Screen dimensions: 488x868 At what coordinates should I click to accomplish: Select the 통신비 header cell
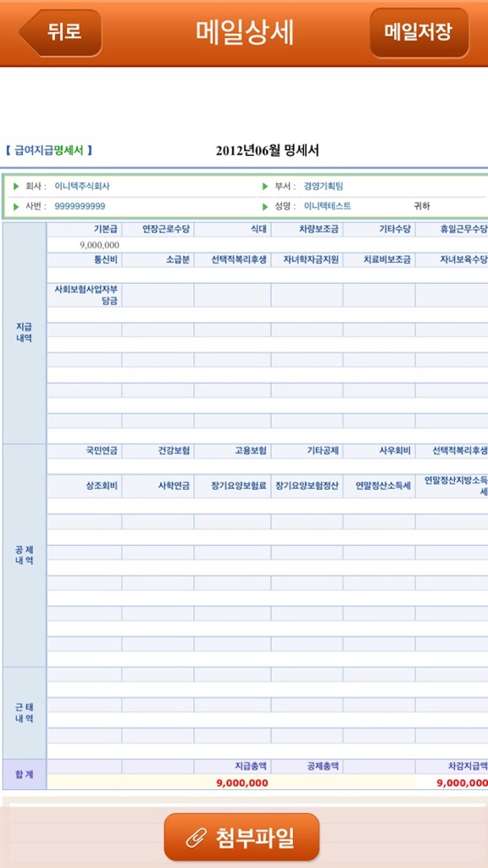[84, 259]
